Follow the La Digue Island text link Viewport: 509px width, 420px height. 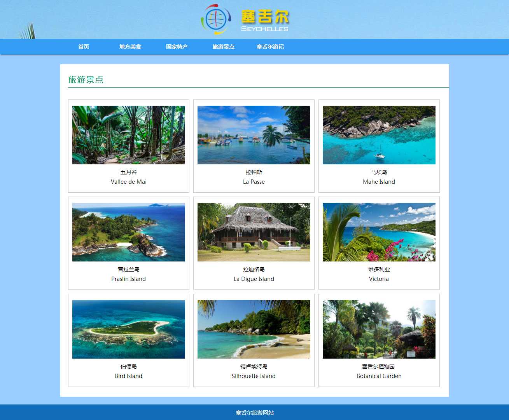pyautogui.click(x=254, y=279)
